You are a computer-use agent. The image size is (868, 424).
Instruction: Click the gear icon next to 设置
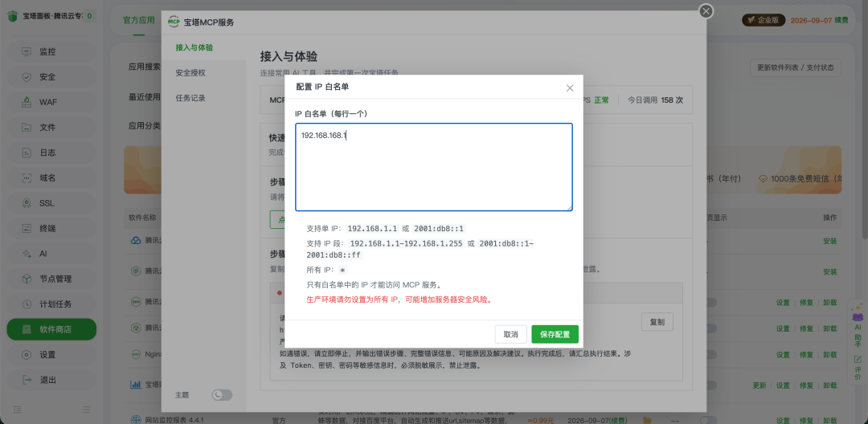point(27,354)
